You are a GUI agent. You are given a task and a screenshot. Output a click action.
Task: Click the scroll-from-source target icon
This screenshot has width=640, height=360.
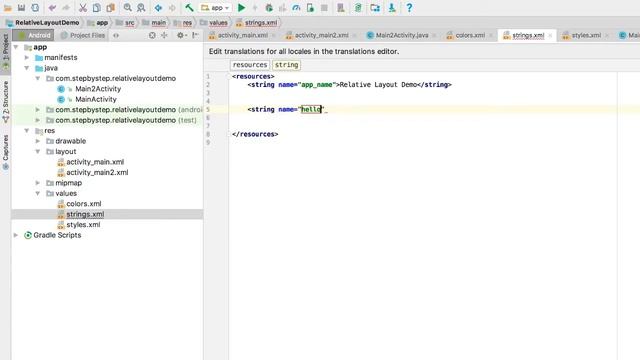click(152, 36)
